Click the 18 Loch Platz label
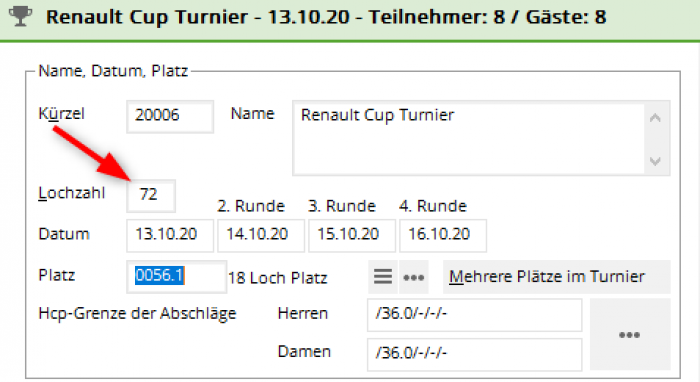The width and height of the screenshot is (700, 382). [278, 278]
